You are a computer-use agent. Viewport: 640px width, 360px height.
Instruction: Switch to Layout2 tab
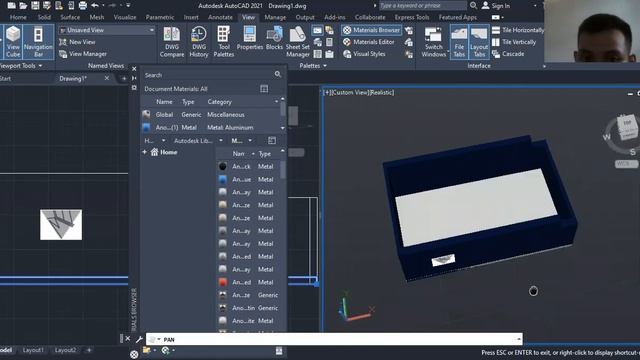pyautogui.click(x=65, y=350)
